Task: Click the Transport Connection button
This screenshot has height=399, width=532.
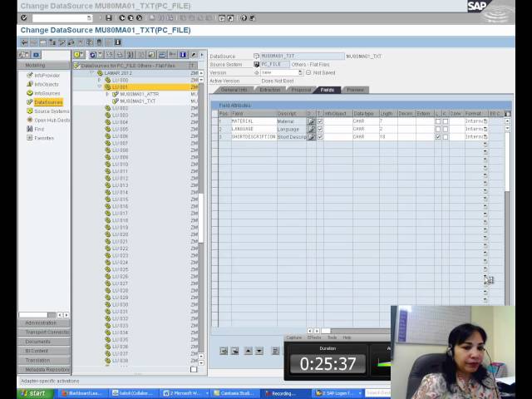Action: point(44,332)
